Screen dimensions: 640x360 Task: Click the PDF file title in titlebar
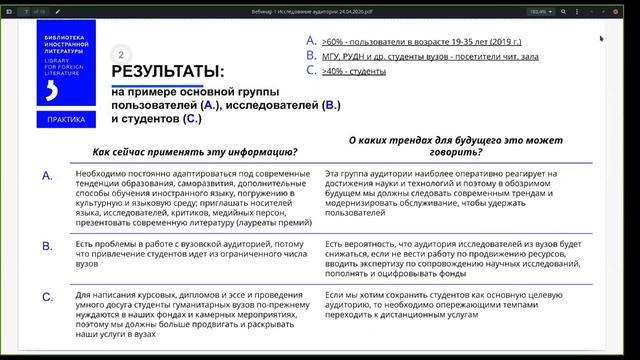312,12
